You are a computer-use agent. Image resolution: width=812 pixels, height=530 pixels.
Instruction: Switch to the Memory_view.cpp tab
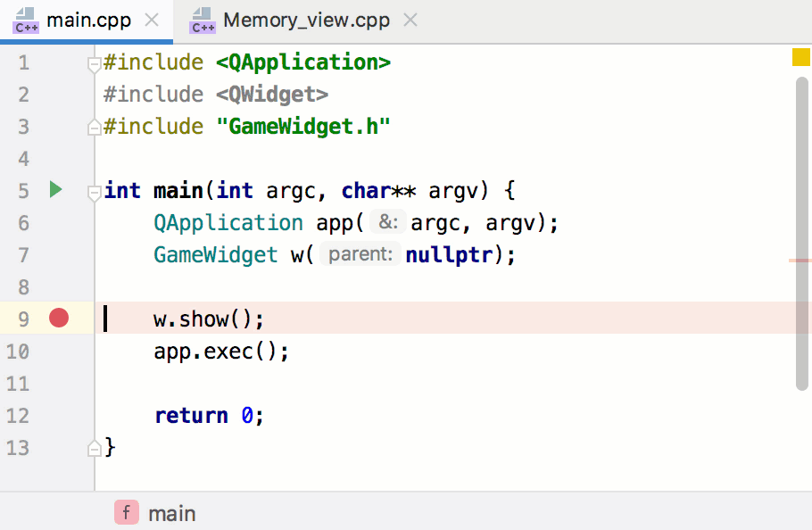pyautogui.click(x=306, y=21)
